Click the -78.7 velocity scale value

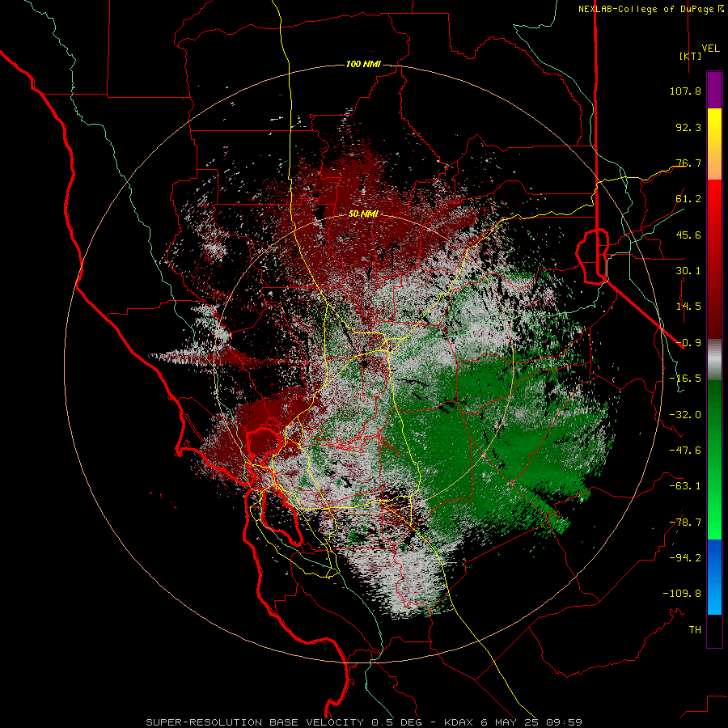click(685, 523)
